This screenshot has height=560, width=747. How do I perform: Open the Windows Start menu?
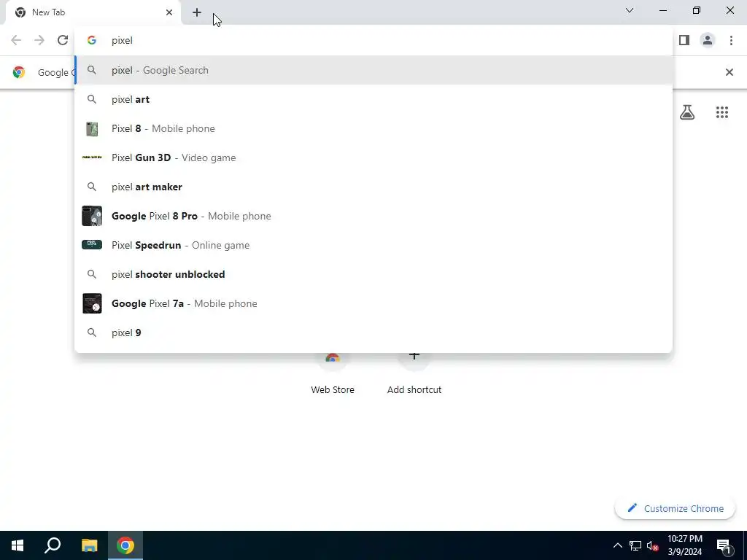tap(18, 545)
